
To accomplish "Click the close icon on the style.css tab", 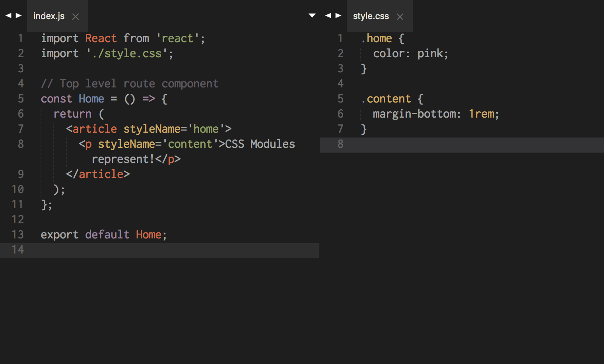I will 400,17.
